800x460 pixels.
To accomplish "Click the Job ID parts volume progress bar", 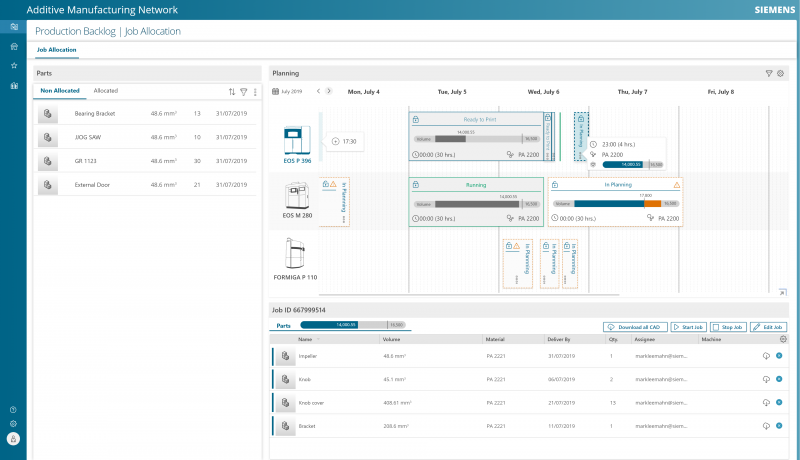I will (x=352, y=325).
